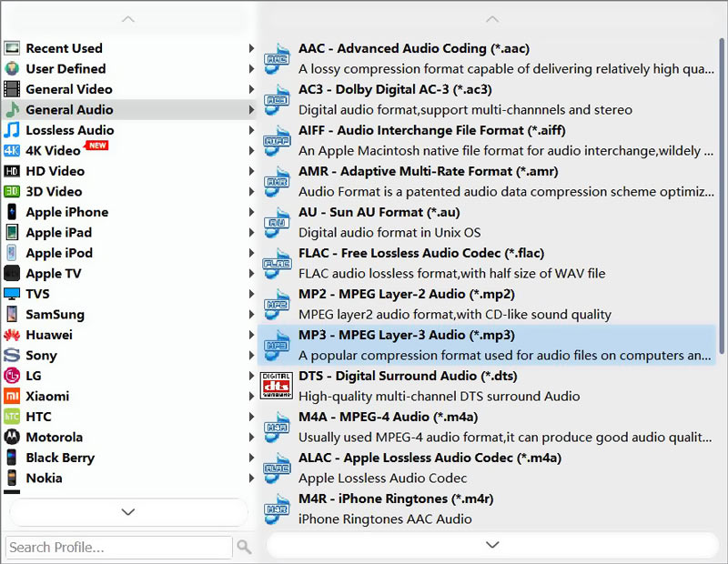
Task: Click the Search Profile input field
Action: tap(119, 548)
